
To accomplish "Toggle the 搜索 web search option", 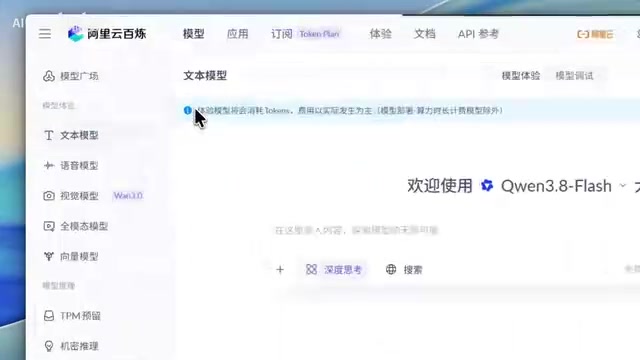I will click(x=404, y=269).
